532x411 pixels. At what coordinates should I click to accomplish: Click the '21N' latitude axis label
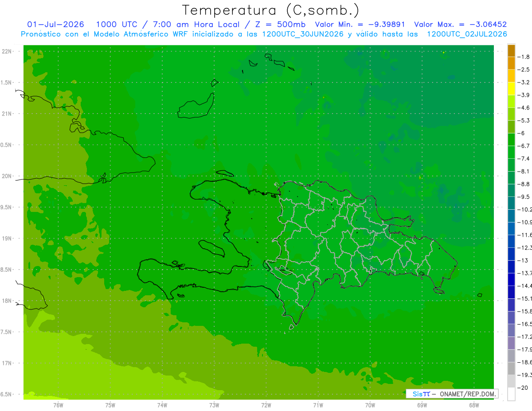pyautogui.click(x=8, y=114)
